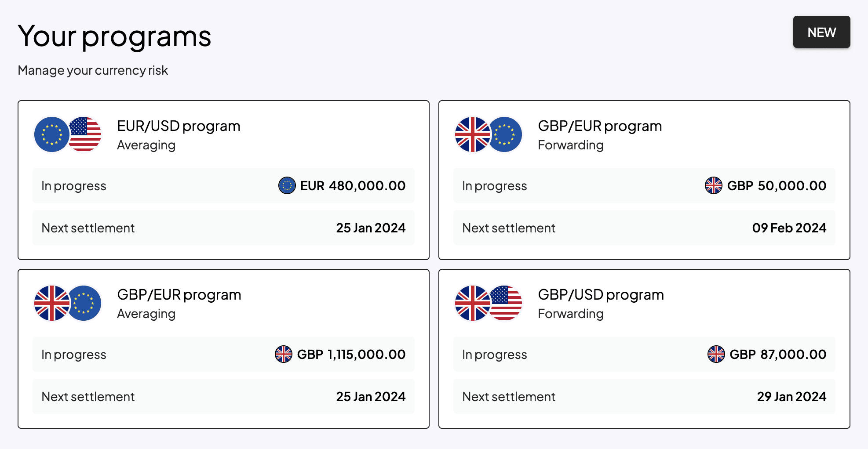Open the GBP/EUR Forwarding program card
The height and width of the screenshot is (449, 868).
(x=645, y=179)
